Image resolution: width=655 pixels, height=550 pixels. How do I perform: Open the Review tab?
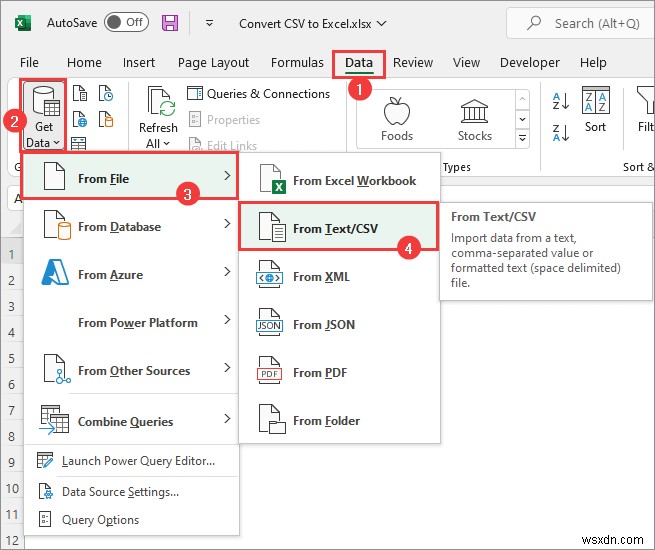[x=413, y=63]
